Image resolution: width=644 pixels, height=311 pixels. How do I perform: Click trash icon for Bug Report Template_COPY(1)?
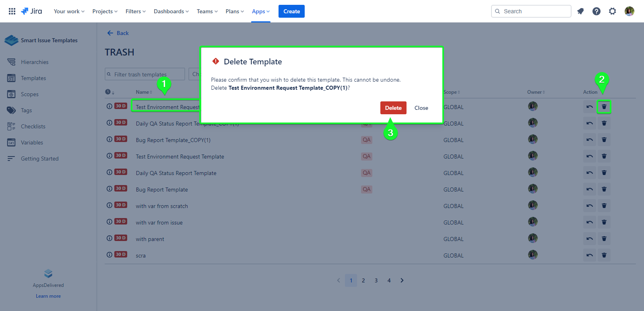(604, 140)
